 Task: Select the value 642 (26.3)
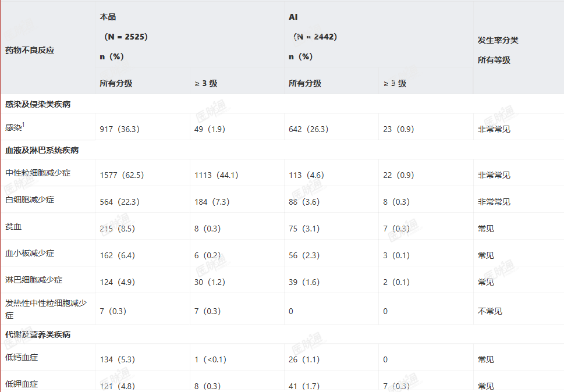(x=308, y=129)
